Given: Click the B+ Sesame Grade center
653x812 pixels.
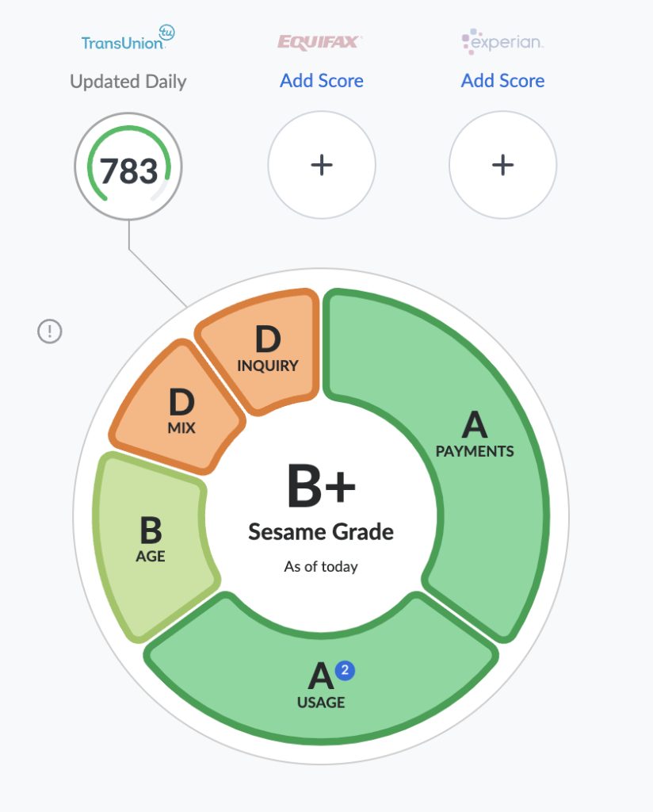Looking at the screenshot, I should click(x=321, y=488).
